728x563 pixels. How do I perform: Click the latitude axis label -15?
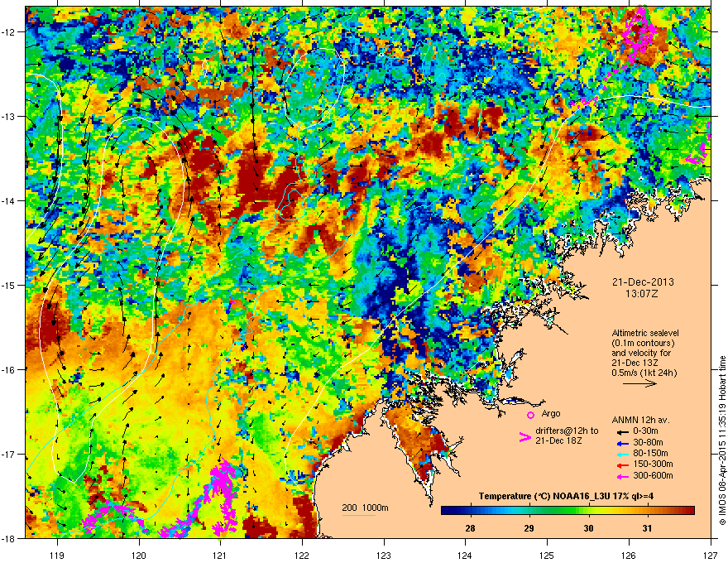click(9, 285)
